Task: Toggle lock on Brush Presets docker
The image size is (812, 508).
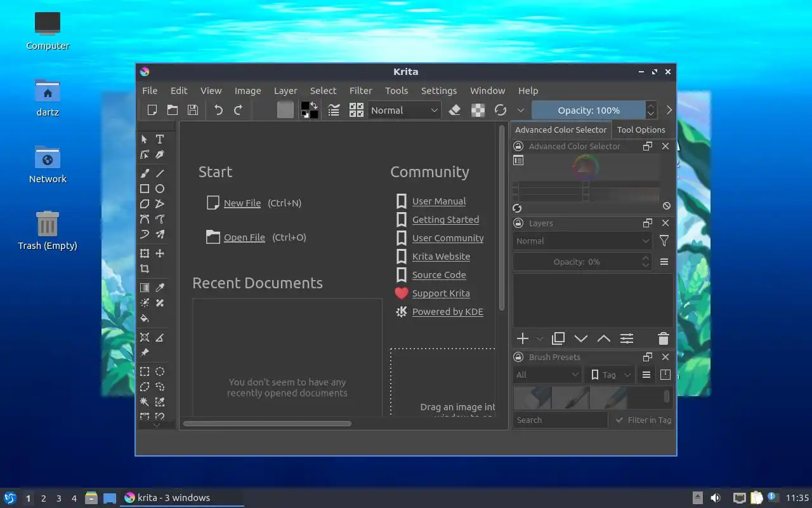Action: [518, 357]
